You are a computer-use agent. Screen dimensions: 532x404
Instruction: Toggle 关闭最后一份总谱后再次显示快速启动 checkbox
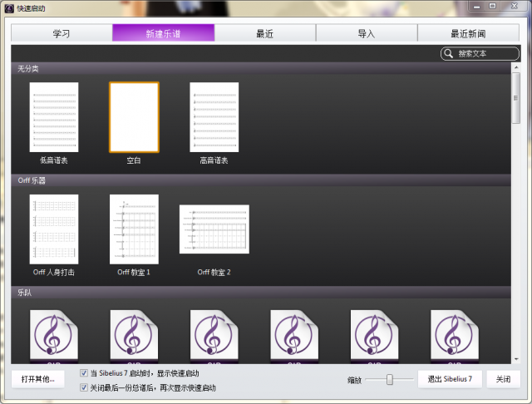tap(84, 387)
